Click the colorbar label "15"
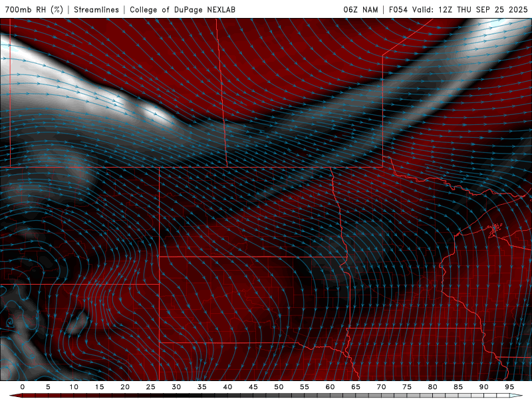The width and height of the screenshot is (532, 399). pyautogui.click(x=99, y=387)
